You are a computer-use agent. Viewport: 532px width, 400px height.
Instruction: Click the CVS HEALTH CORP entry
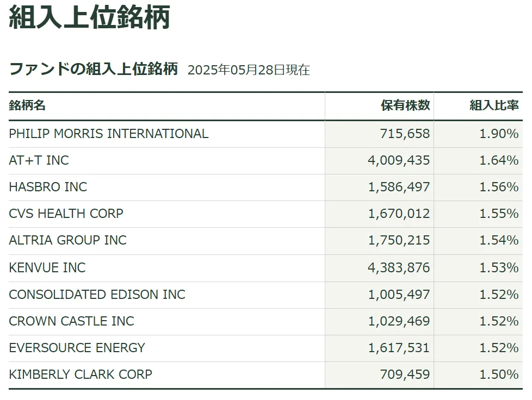point(66,214)
